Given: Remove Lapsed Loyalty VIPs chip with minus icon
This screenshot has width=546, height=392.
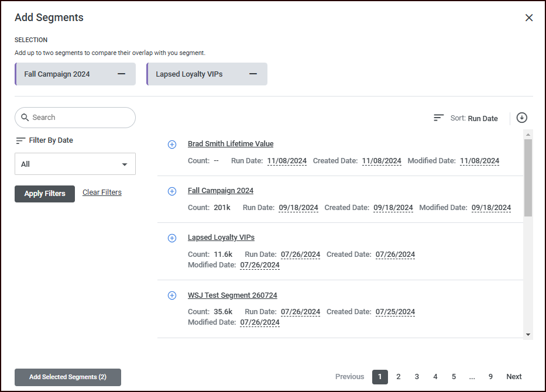Looking at the screenshot, I should click(253, 74).
